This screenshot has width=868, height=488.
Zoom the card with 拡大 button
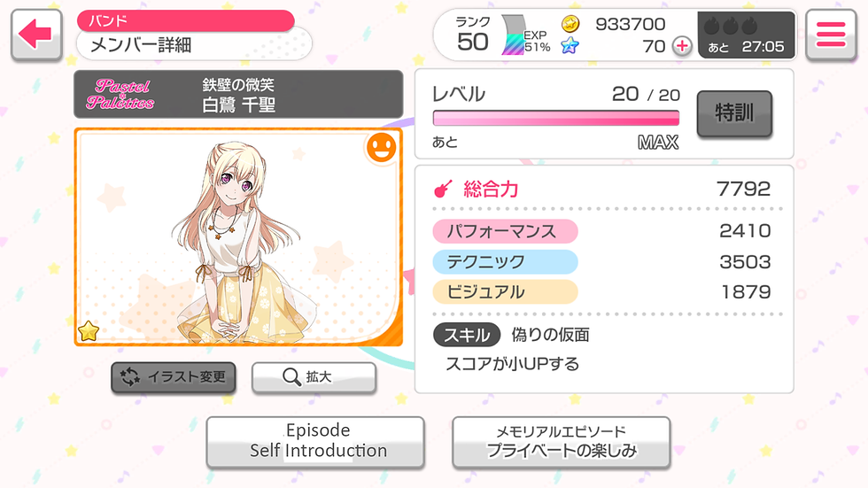[x=314, y=377]
